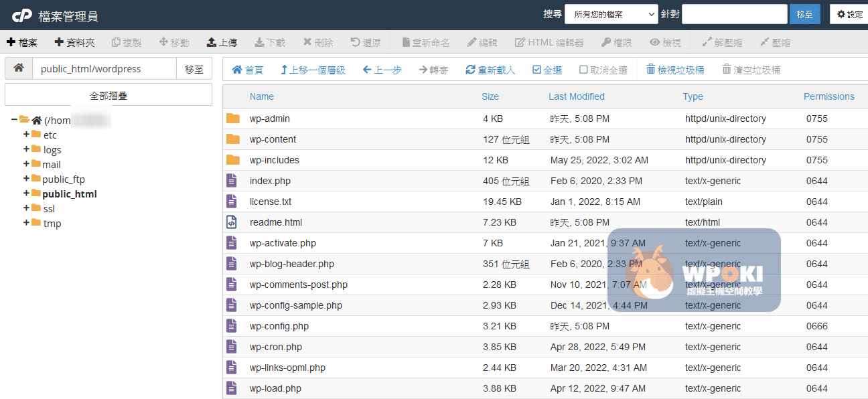
Task: Expand the etc folder in tree
Action: point(27,135)
